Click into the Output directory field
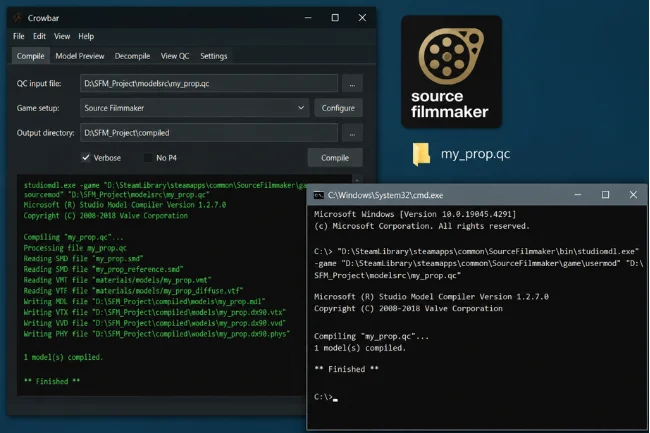Screen dimensions: 650x433 pos(209,133)
